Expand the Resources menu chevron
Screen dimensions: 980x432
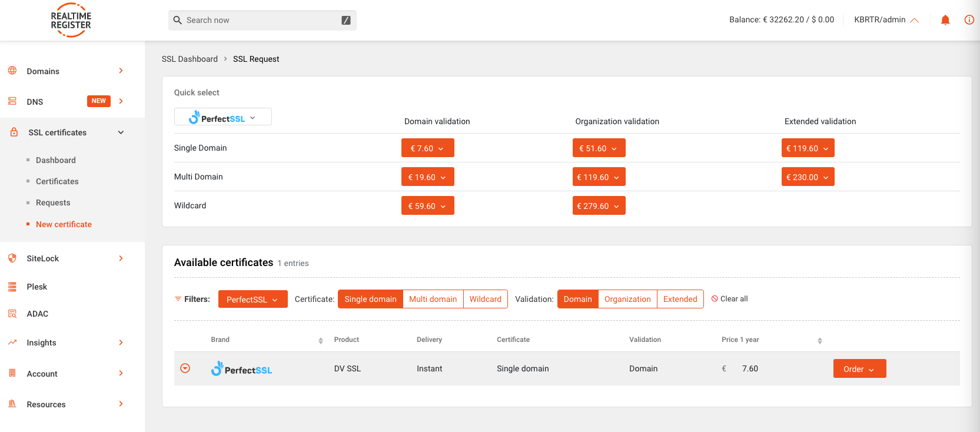(x=121, y=404)
